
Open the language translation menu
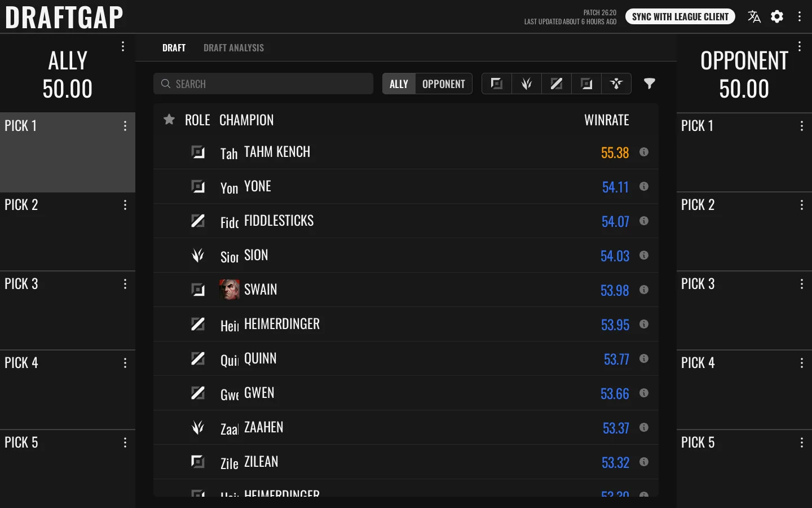coord(754,17)
